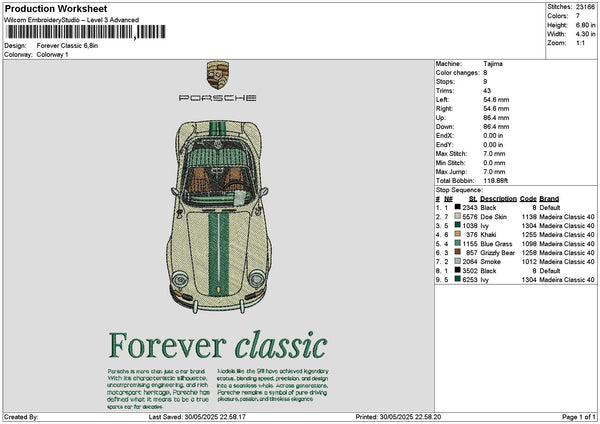The image size is (600, 424).
Task: Click the 'Doe Skin' description text
Action: (494, 217)
